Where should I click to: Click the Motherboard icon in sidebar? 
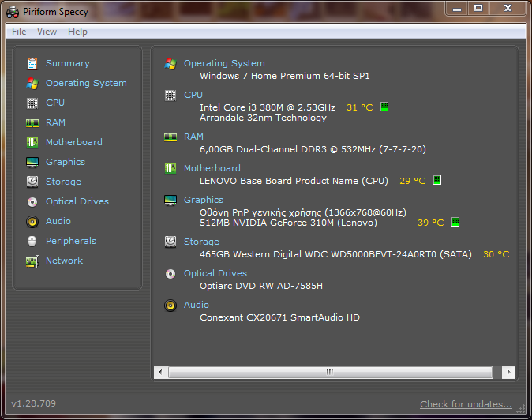[x=32, y=142]
